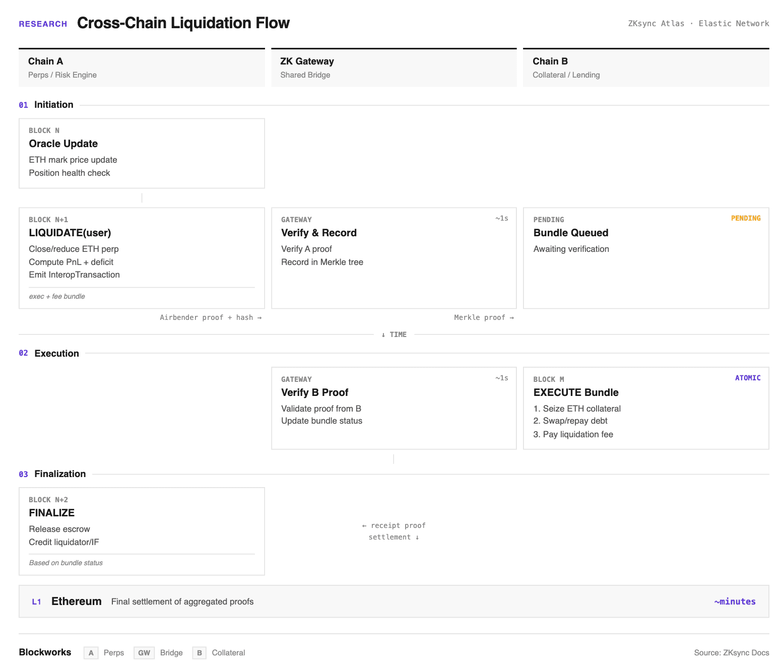Select the Chain A column header
The height and width of the screenshot is (672, 784).
(142, 68)
